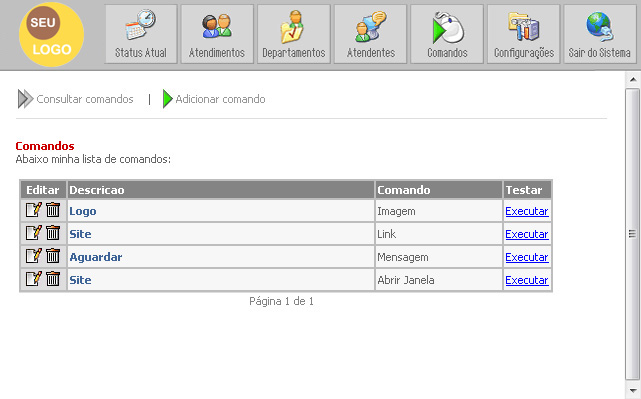Edit the Logo command
641x399 pixels.
coord(34,210)
